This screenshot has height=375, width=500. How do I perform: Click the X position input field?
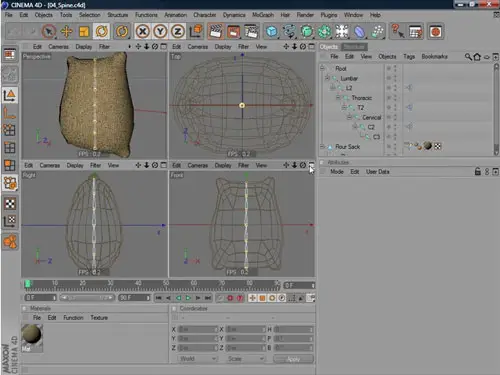click(198, 329)
